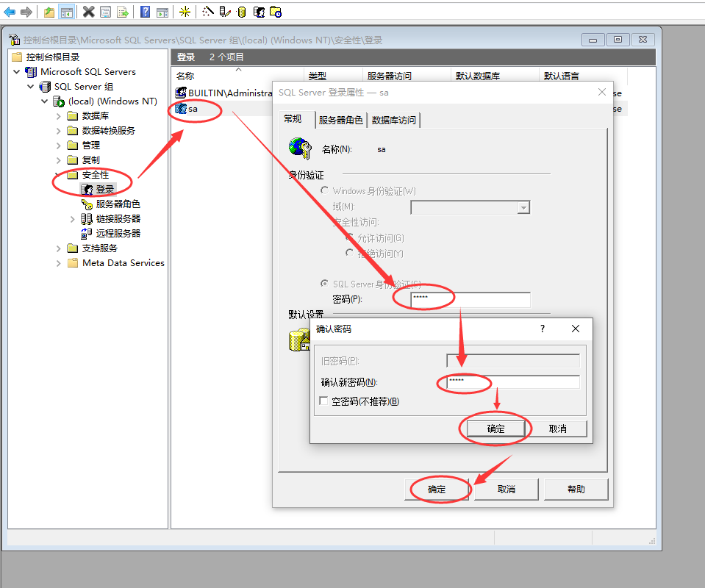This screenshot has width=705, height=588.
Task: Click the New Login toolbar icon
Action: 259,12
